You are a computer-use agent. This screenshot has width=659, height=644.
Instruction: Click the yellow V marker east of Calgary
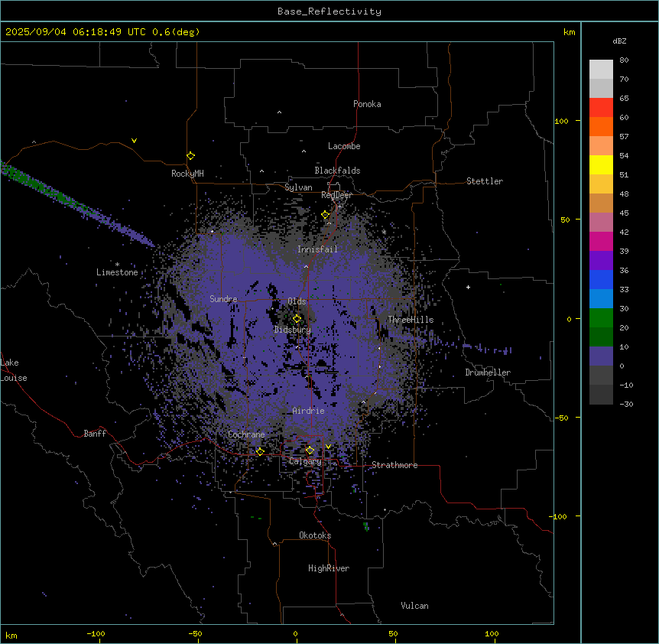[328, 447]
